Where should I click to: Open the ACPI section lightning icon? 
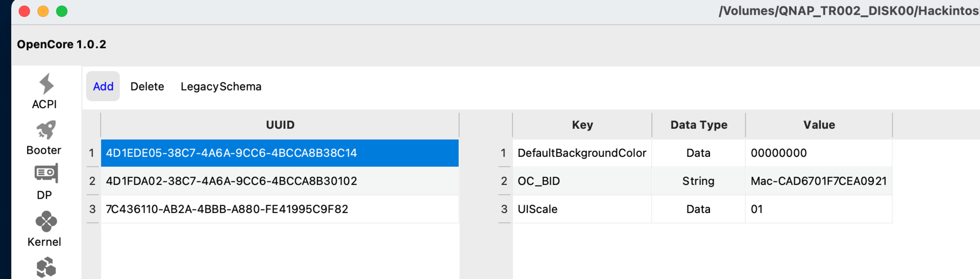click(46, 84)
